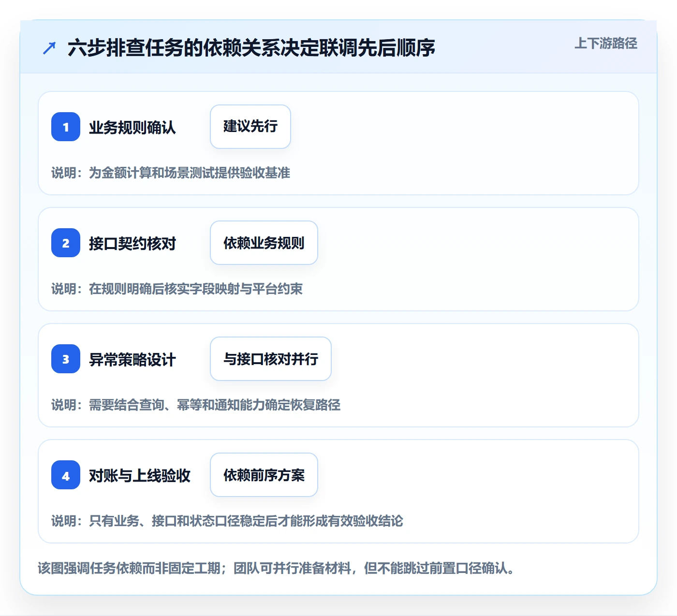This screenshot has height=616, width=677.
Task: Click the step number 1 badge
Action: coord(66,127)
